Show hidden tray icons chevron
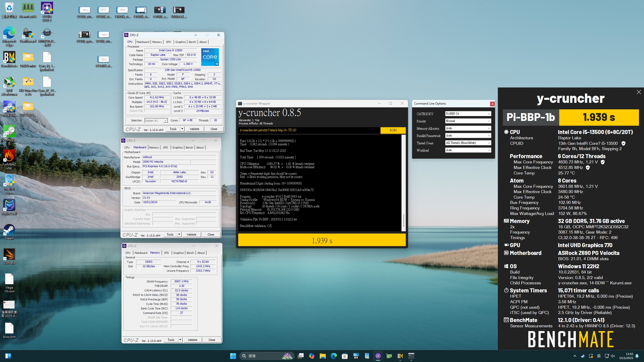The height and width of the screenshot is (362, 644). [575, 356]
